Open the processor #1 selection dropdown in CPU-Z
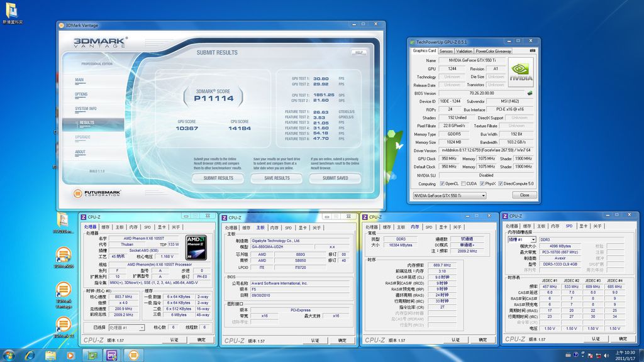The image size is (644, 362). click(x=126, y=327)
